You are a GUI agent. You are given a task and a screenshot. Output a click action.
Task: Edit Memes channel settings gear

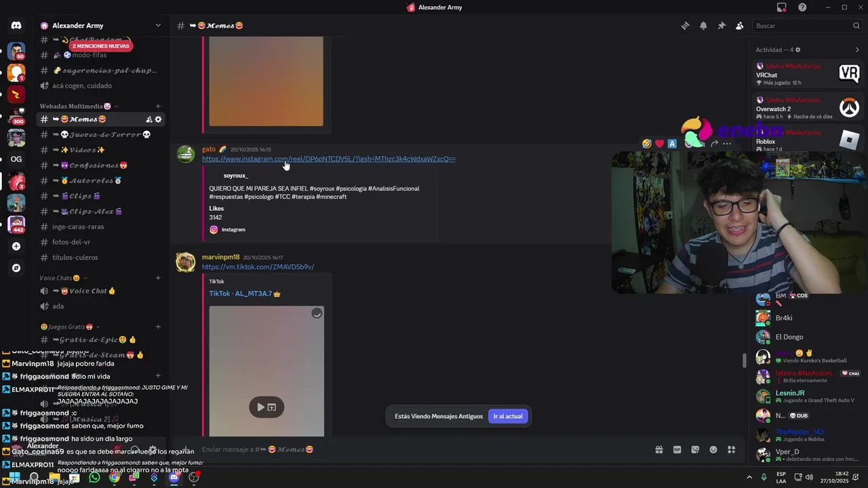point(159,119)
